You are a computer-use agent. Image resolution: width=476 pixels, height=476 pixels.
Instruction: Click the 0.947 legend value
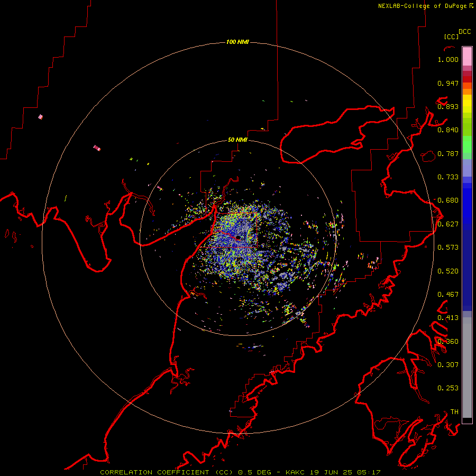click(448, 83)
